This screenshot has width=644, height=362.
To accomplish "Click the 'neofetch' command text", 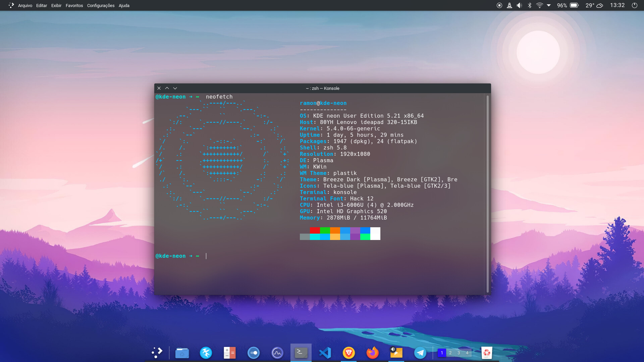I will (x=219, y=97).
